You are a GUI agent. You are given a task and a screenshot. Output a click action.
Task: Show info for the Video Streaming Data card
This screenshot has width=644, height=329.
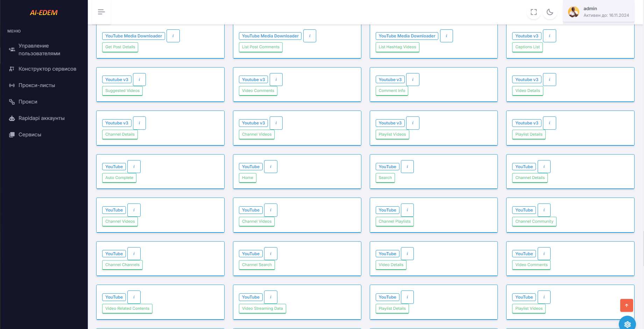[x=271, y=297]
